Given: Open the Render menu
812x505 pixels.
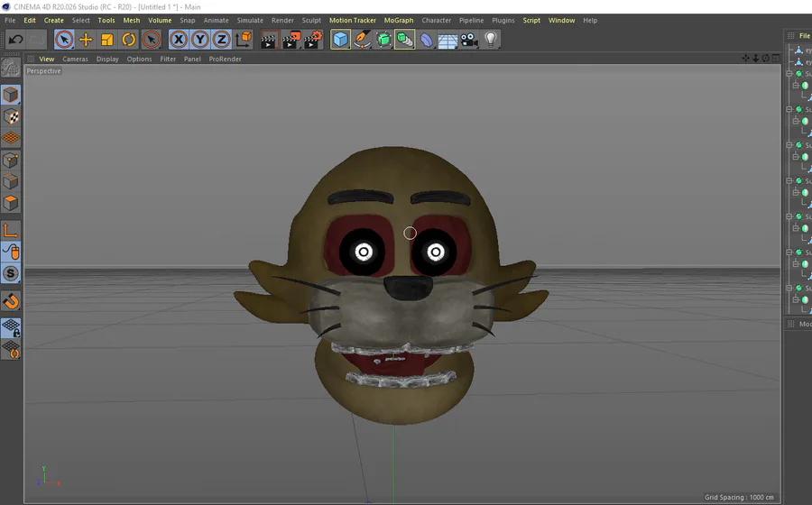Looking at the screenshot, I should click(282, 20).
